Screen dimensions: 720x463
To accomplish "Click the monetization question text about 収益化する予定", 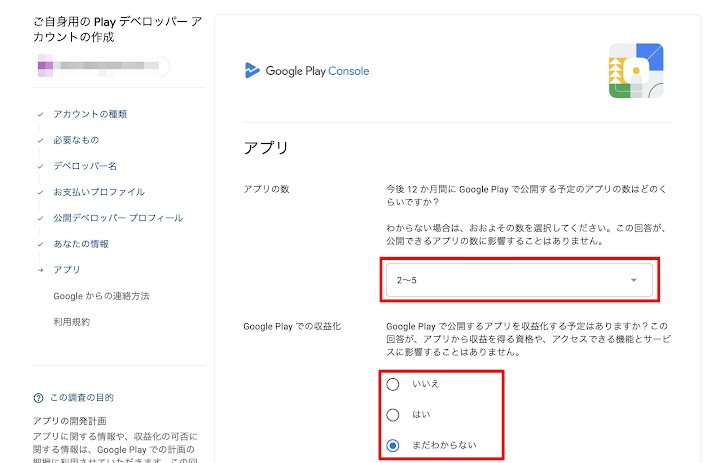I will pyautogui.click(x=529, y=339).
